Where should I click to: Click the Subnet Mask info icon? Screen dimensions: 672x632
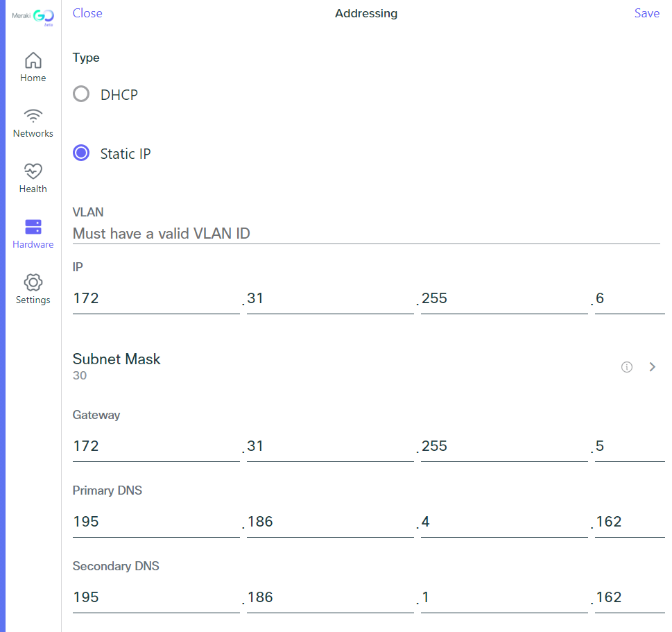[x=627, y=367]
